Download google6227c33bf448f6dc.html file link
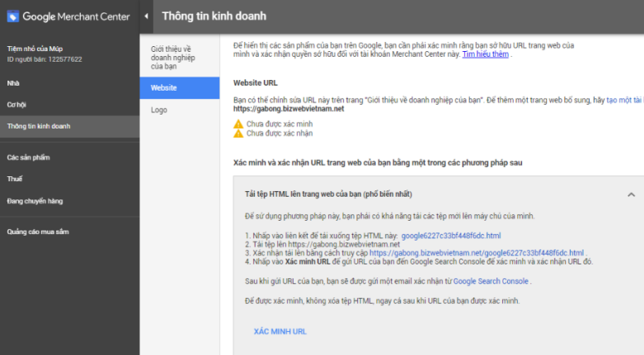Image resolution: width=644 pixels, height=355 pixels. tap(451, 236)
